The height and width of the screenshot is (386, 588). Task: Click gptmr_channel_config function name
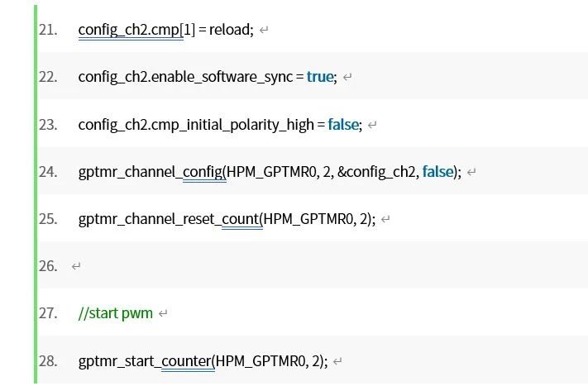[151, 172]
